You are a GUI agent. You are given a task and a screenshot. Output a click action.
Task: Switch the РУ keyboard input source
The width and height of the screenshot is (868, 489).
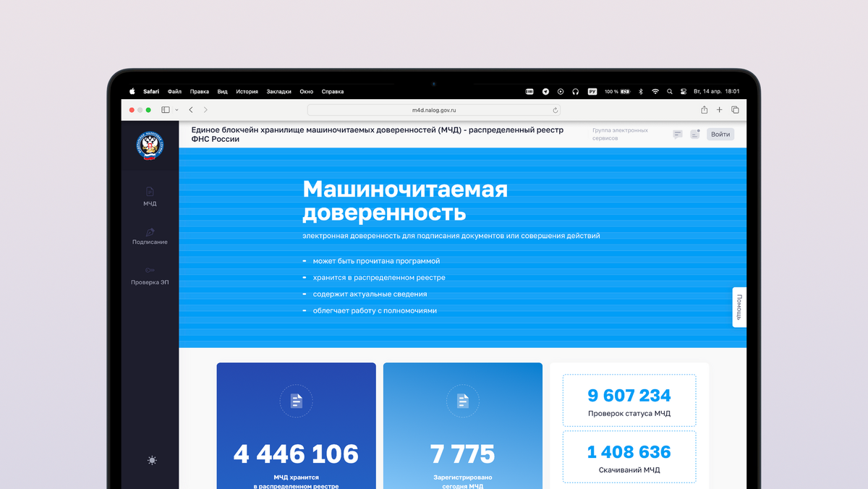coord(592,92)
